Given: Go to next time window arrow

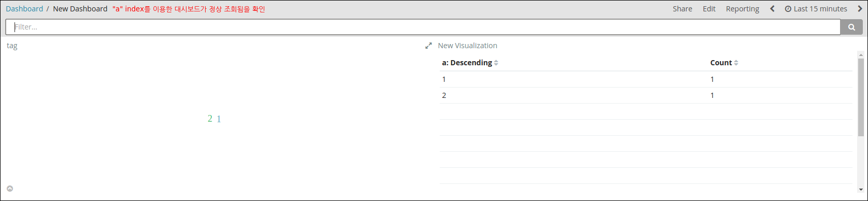Looking at the screenshot, I should pyautogui.click(x=860, y=9).
